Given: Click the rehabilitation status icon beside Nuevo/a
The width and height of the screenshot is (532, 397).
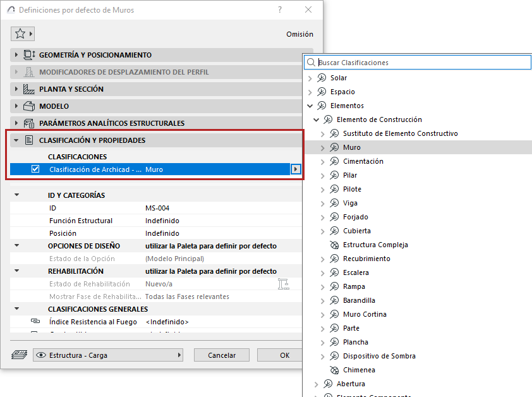Looking at the screenshot, I should point(283,284).
